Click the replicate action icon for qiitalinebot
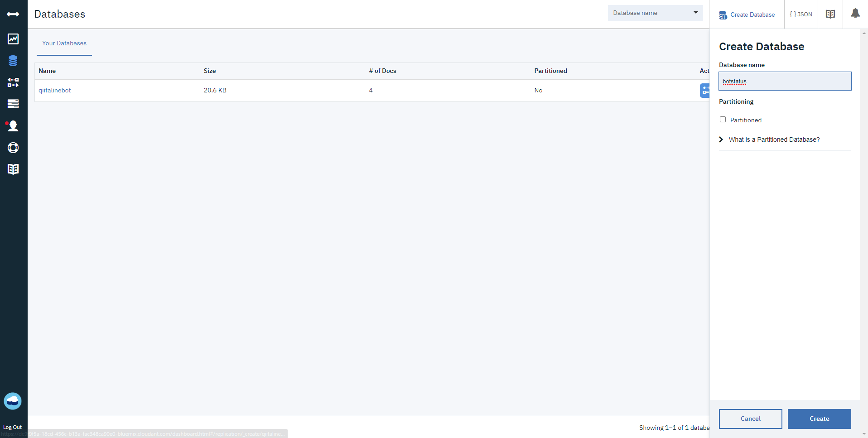This screenshot has width=868, height=438. coord(705,90)
